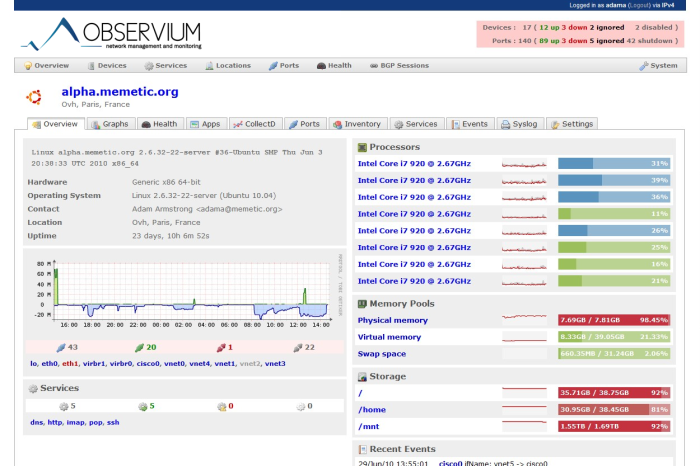Switch to the Events tab
The height and width of the screenshot is (466, 700).
pyautogui.click(x=470, y=124)
